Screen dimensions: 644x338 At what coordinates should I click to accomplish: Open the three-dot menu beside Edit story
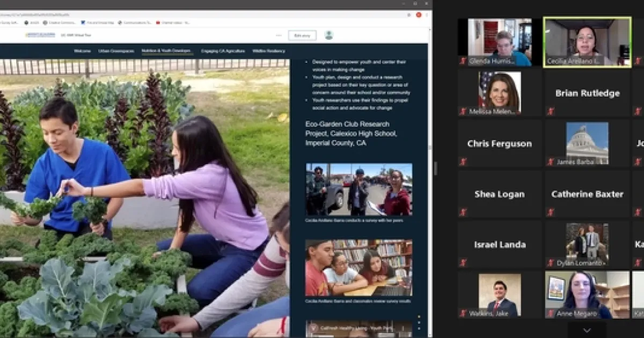point(279,35)
